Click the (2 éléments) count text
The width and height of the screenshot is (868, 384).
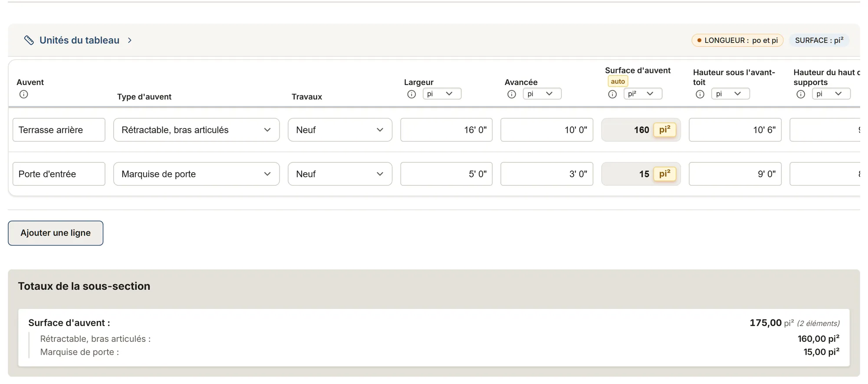[x=818, y=323]
